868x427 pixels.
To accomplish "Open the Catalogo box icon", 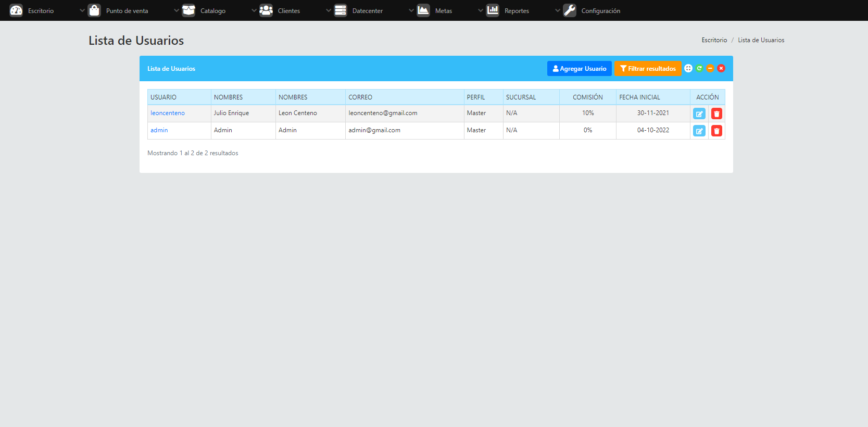I will [188, 10].
